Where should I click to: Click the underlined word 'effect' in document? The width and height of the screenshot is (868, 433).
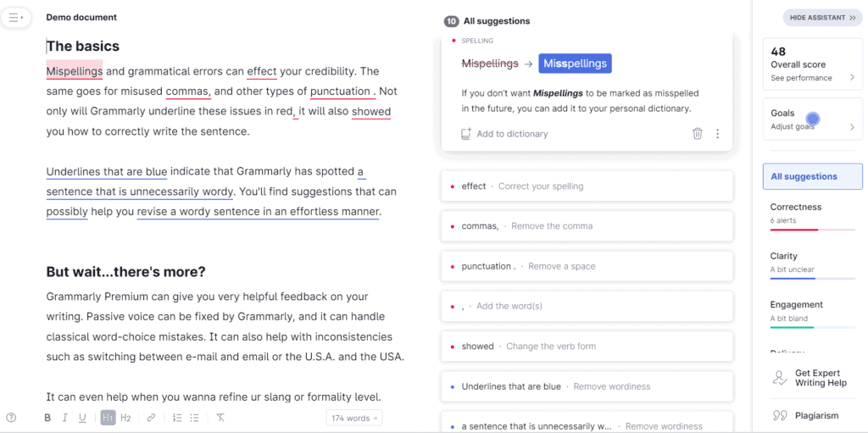click(262, 71)
